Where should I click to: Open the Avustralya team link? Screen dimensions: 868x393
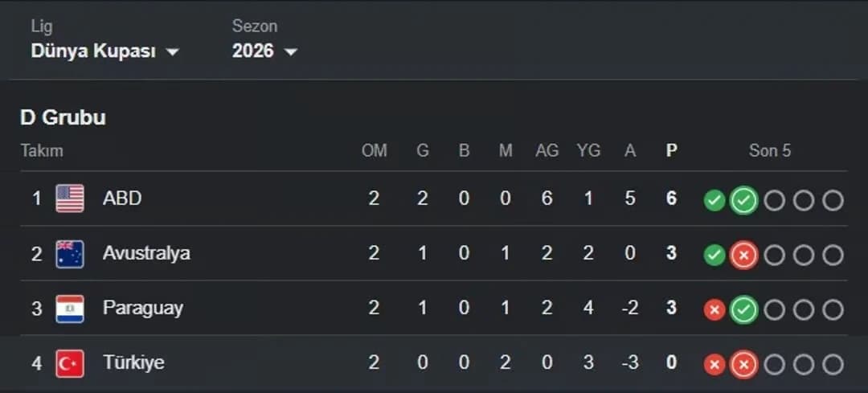146,253
